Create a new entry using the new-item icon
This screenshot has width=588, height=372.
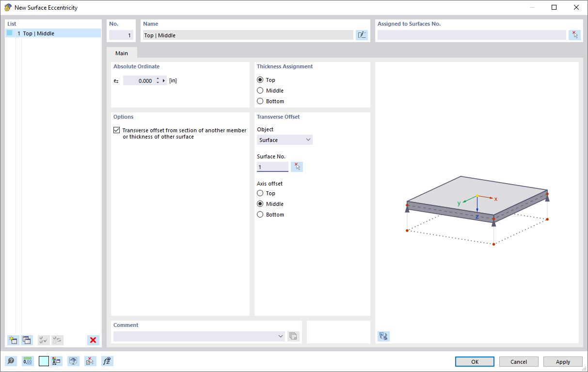[x=13, y=340]
